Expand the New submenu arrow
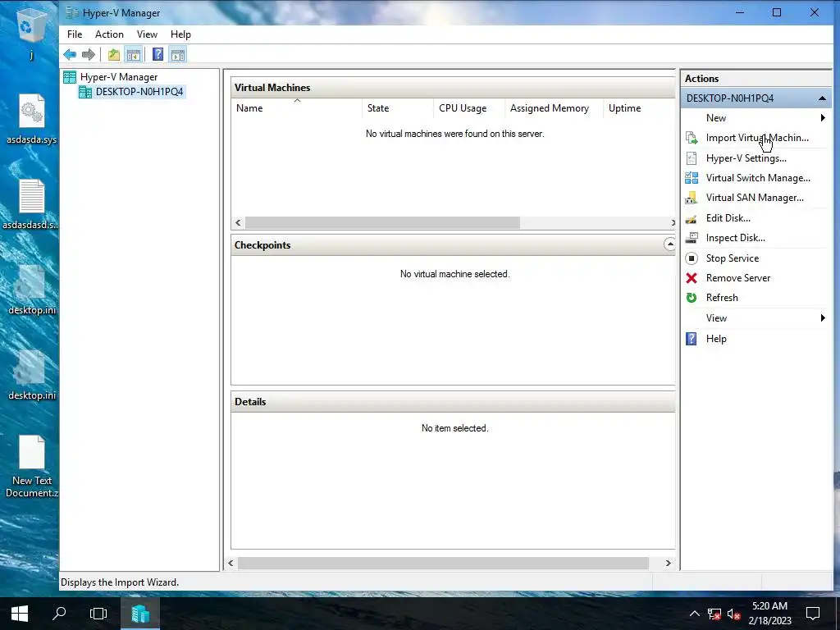This screenshot has height=630, width=840. tap(823, 118)
